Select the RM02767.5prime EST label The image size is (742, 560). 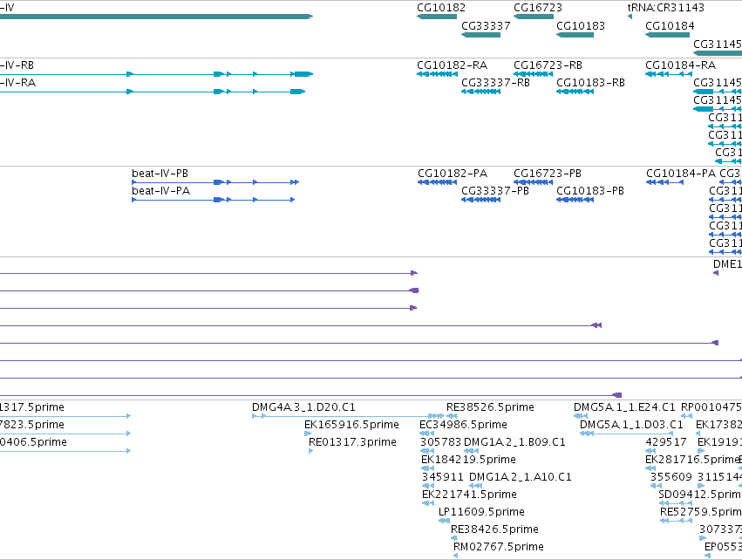point(498,547)
